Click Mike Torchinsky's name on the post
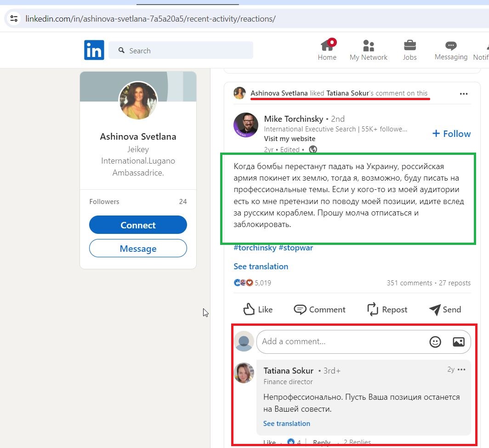489x448 pixels. click(294, 119)
